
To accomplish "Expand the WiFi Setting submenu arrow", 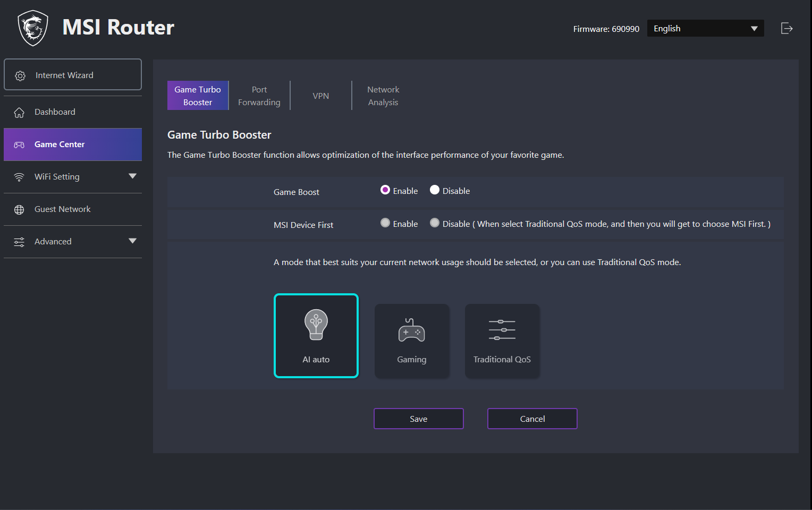I will tap(132, 176).
